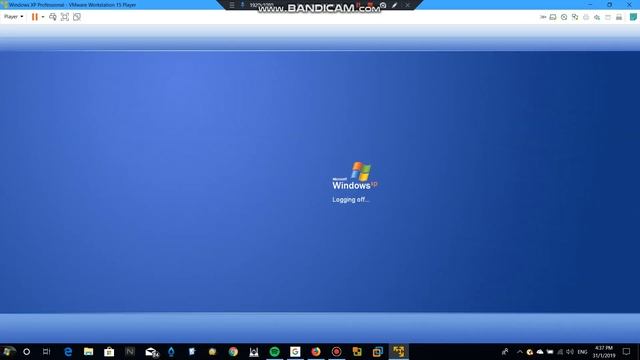Click the hard disk device icon in VMware toolbar
The height and width of the screenshot is (360, 640).
tap(553, 17)
